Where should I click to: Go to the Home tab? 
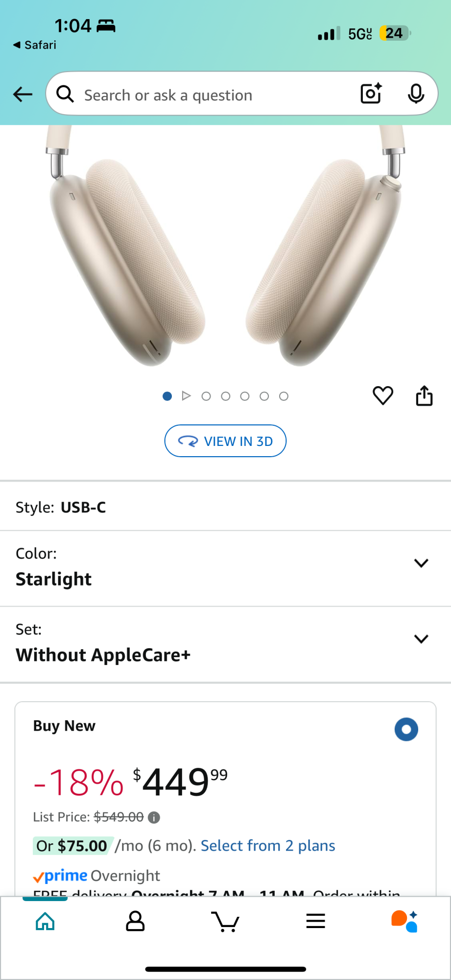(45, 922)
